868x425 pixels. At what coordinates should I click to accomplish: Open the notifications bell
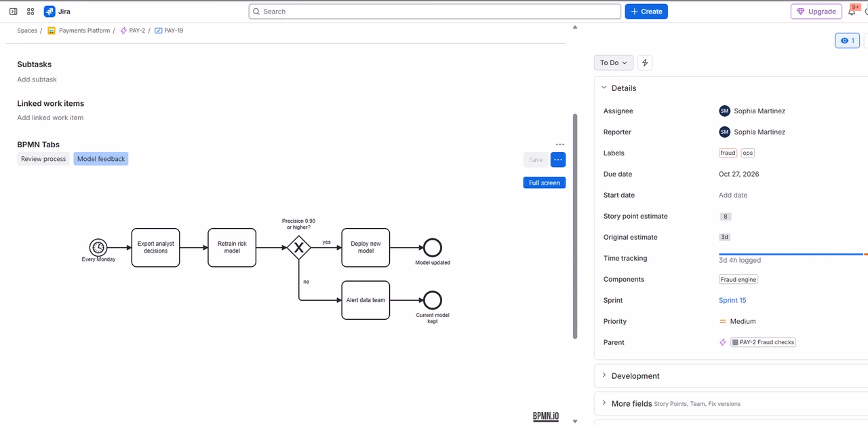[852, 12]
